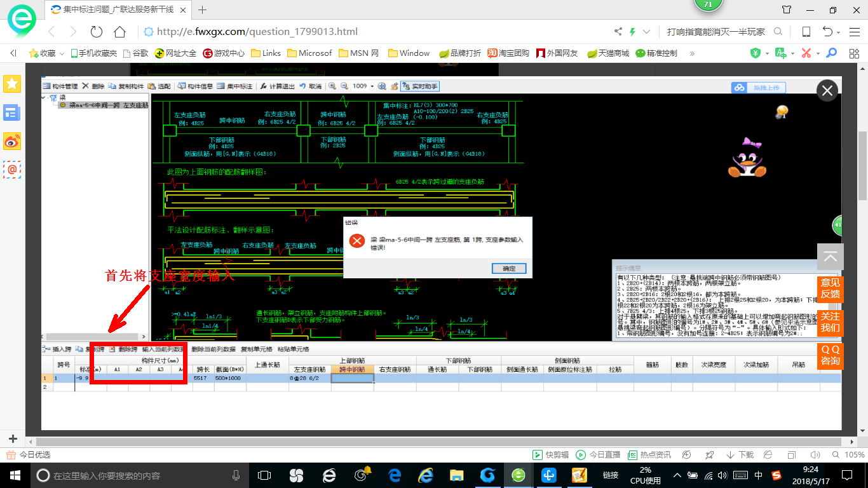Open the mobile device view icon
This screenshot has height=488, width=868.
point(806,32)
